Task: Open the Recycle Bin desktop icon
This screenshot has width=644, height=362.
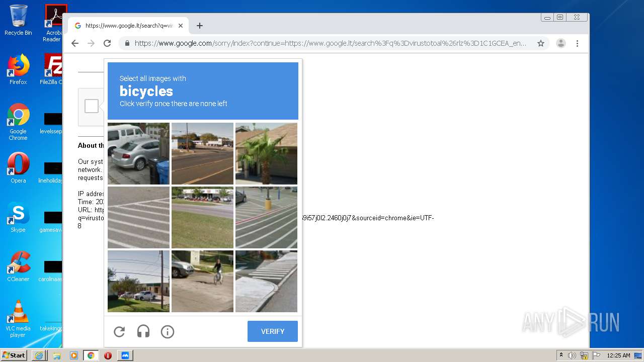Action: pos(18,20)
